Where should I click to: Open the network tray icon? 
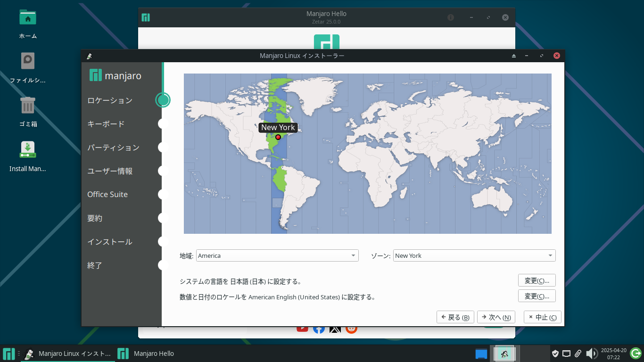(x=567, y=354)
